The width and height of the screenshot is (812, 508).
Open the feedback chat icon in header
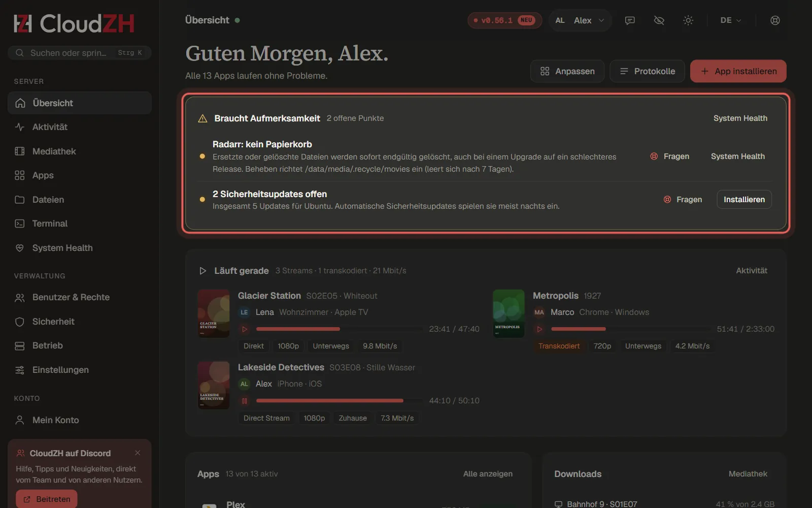(630, 20)
